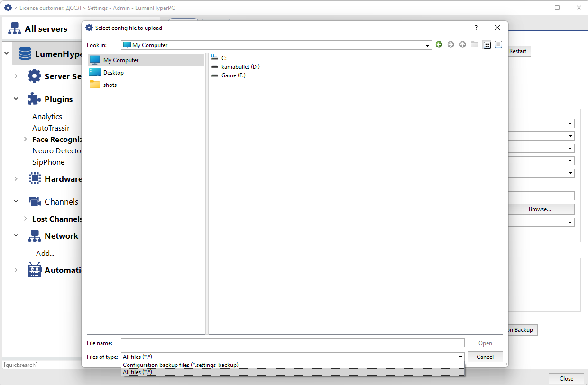
Task: Expand the Server Settings tree node
Action: [16, 76]
